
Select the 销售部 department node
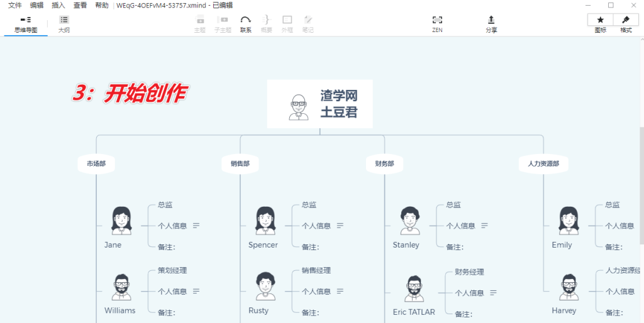pyautogui.click(x=240, y=164)
